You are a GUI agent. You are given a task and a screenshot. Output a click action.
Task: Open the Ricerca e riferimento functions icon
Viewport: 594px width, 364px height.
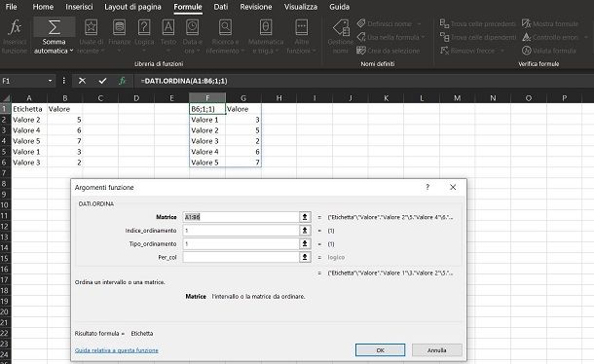click(x=225, y=27)
